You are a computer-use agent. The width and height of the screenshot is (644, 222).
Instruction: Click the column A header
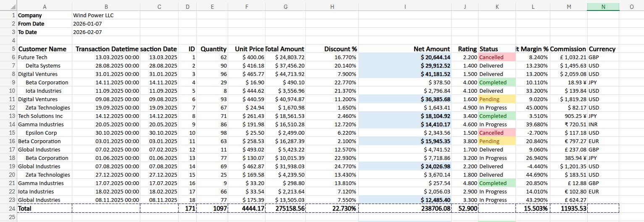pos(45,7)
